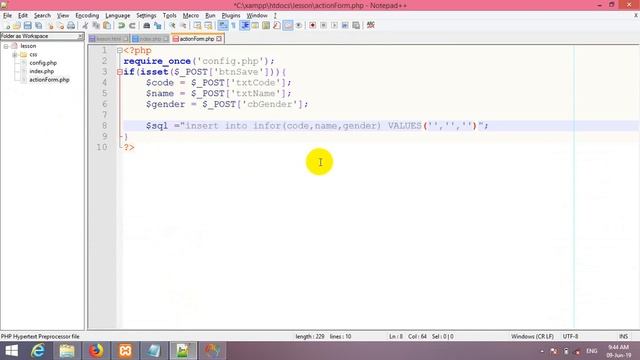Click the spell check ABC toolbar icon

tap(371, 25)
